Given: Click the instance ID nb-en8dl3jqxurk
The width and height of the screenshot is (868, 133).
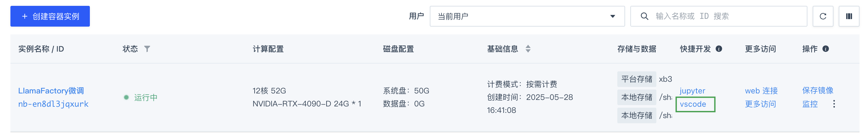Looking at the screenshot, I should (x=53, y=104).
